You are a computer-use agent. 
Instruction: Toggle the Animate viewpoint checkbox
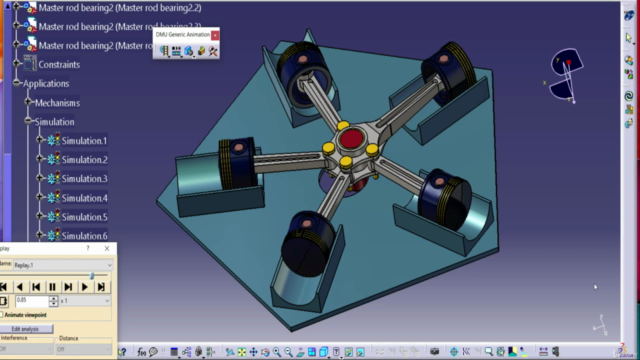point(2,315)
